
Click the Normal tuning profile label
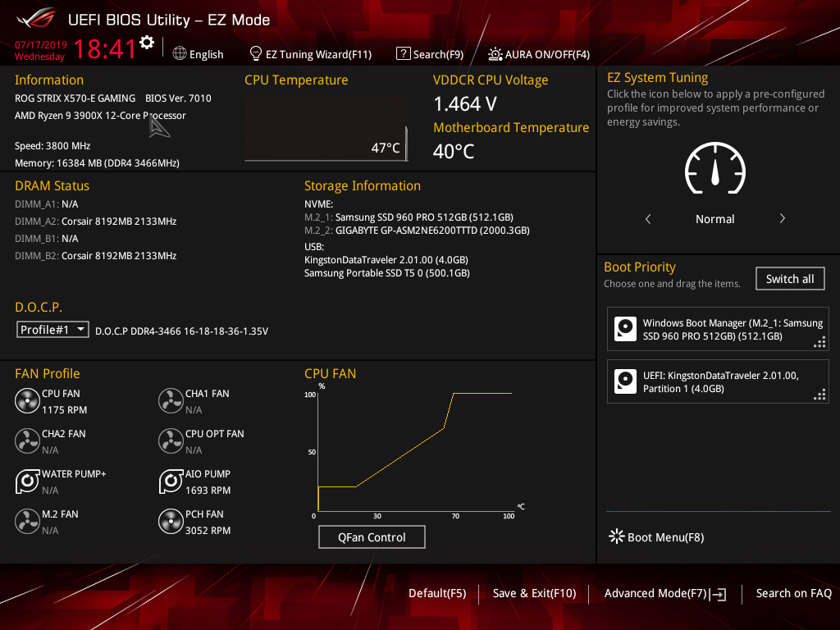[x=714, y=218]
